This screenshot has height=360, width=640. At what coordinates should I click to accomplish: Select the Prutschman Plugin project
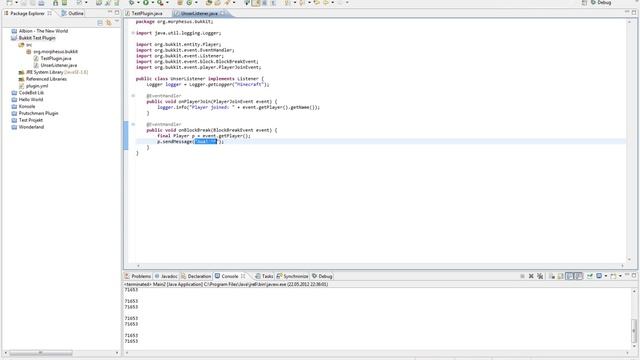[35, 113]
